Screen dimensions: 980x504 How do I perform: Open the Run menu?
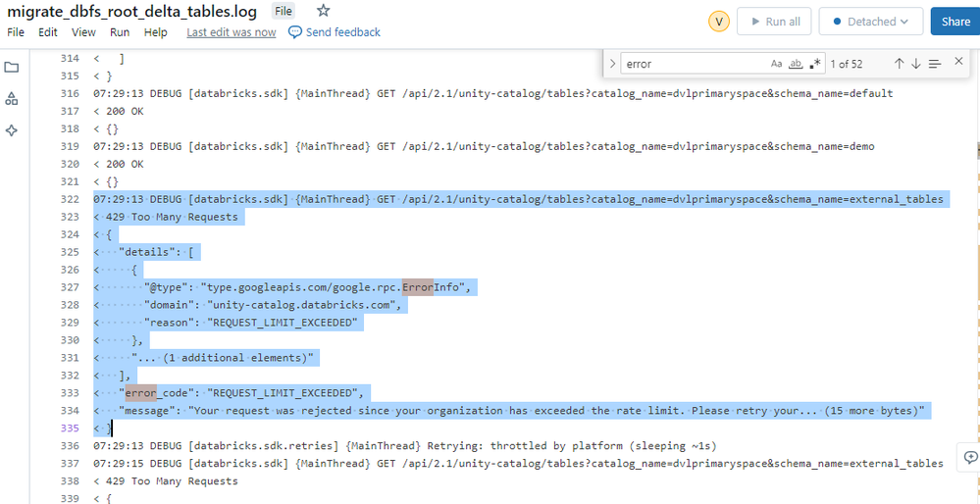120,32
